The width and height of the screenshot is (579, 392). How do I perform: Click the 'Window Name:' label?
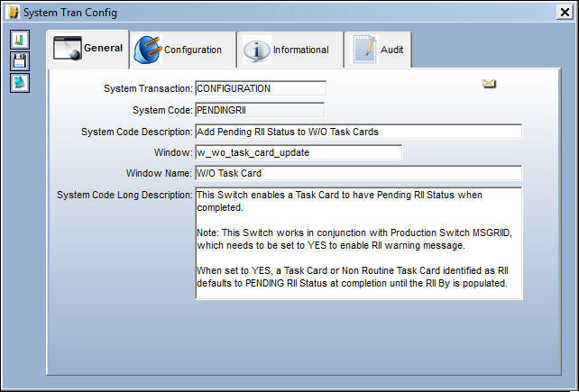159,173
